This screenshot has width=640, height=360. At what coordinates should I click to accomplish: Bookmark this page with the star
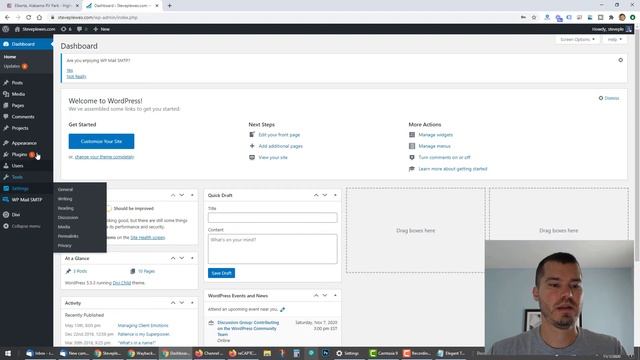(533, 17)
